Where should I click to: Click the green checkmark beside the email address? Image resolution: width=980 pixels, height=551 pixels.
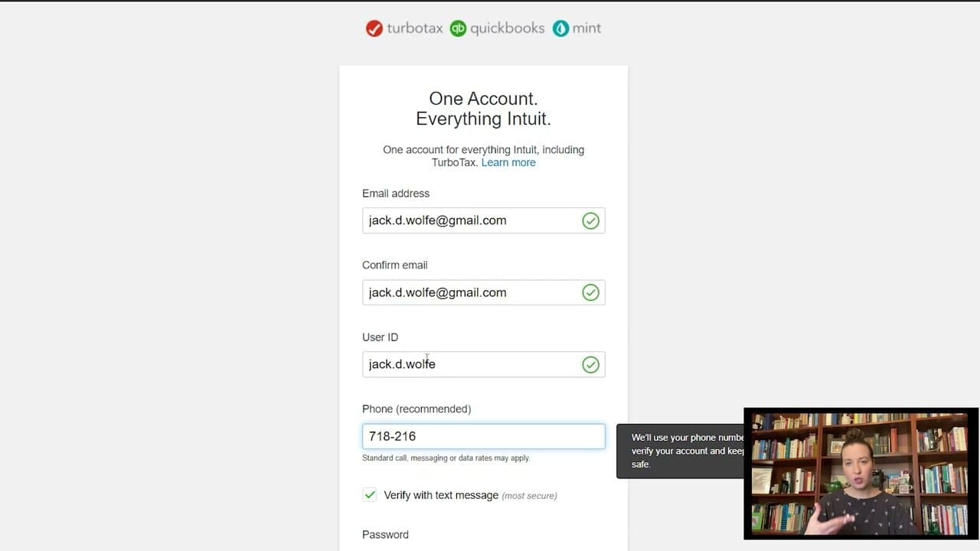pos(590,220)
